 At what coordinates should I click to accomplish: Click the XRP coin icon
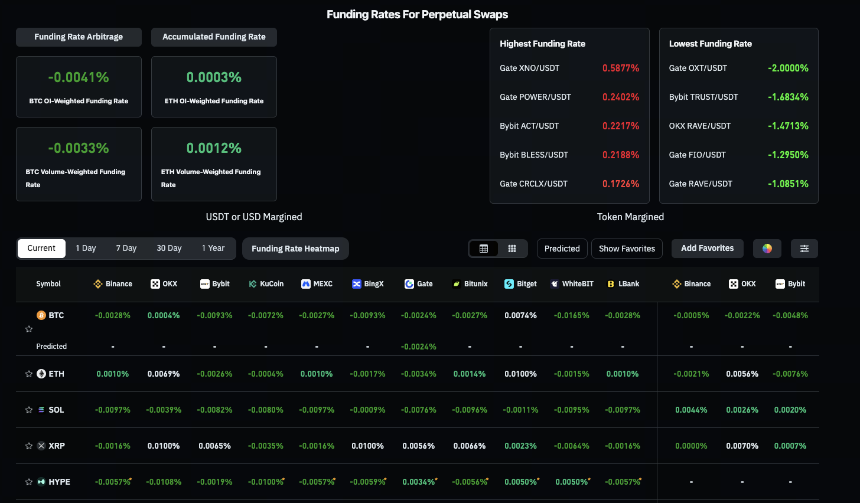coord(41,446)
